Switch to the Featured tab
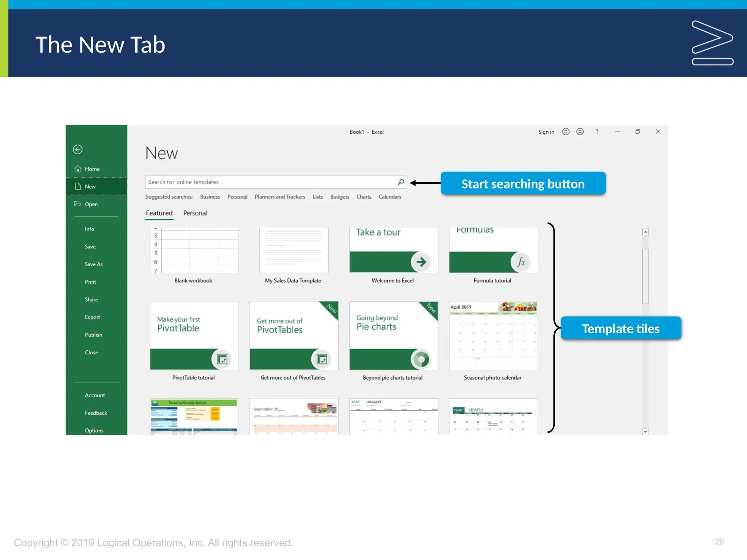Screen dimensions: 747x560 point(159,213)
